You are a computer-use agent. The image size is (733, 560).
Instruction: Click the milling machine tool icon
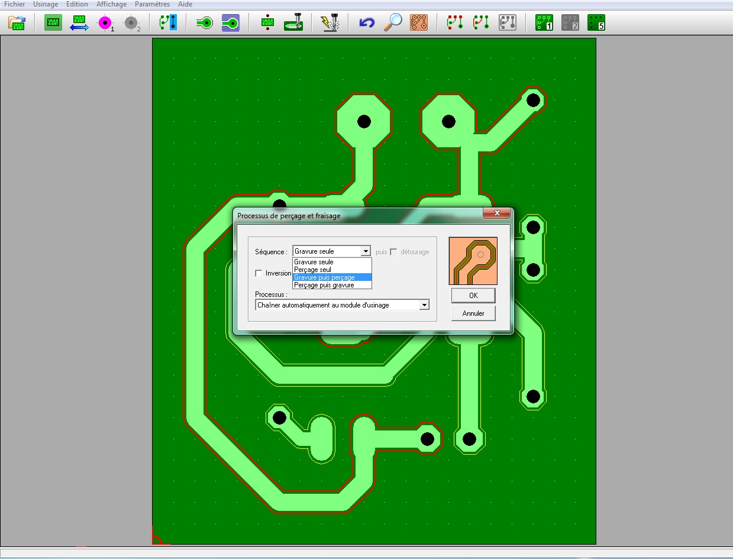tap(293, 24)
